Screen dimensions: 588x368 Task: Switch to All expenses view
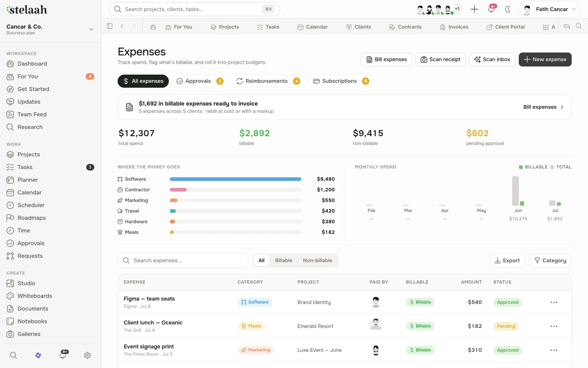[x=143, y=81]
